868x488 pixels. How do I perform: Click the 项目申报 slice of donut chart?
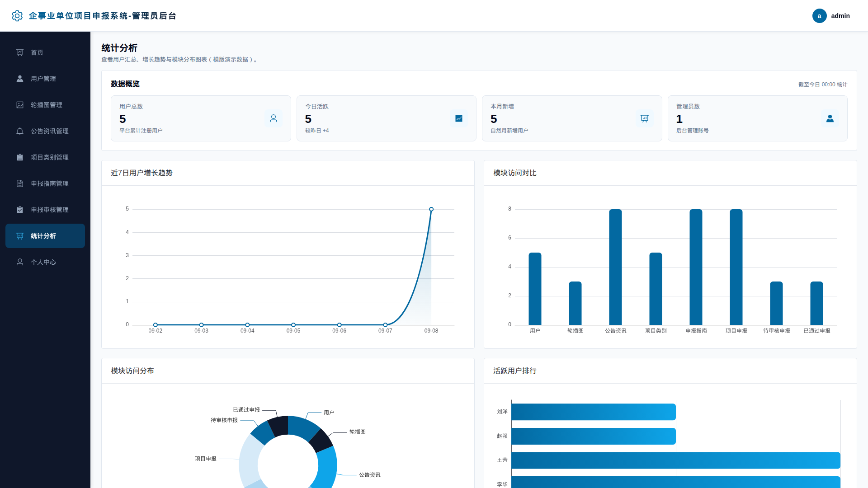249,461
